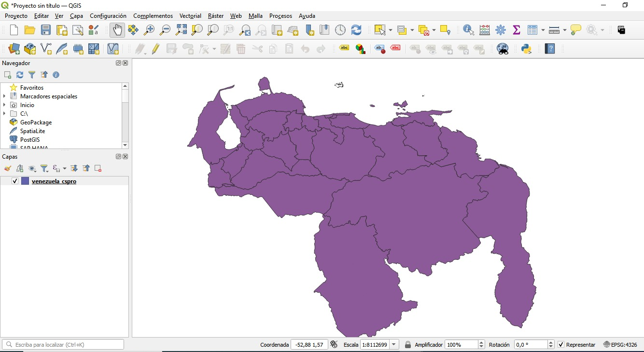Select the Pan Map hand tool

[117, 30]
